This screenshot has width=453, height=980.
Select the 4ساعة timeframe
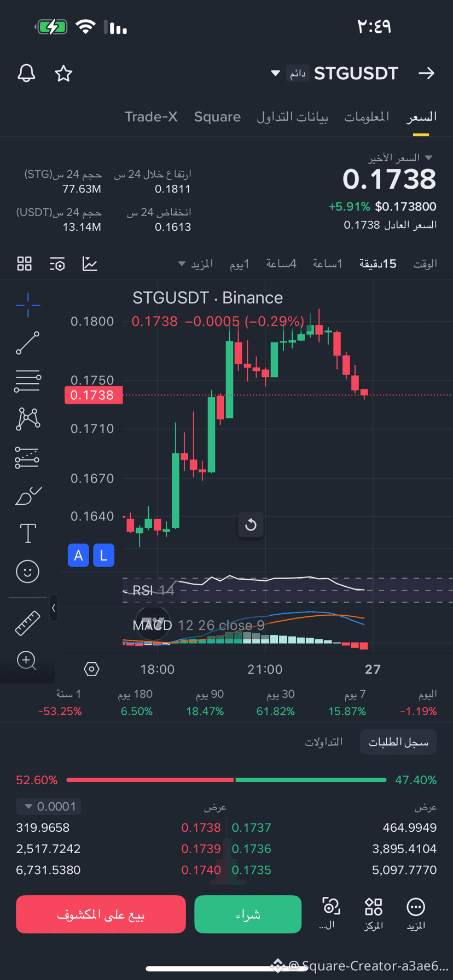click(281, 264)
